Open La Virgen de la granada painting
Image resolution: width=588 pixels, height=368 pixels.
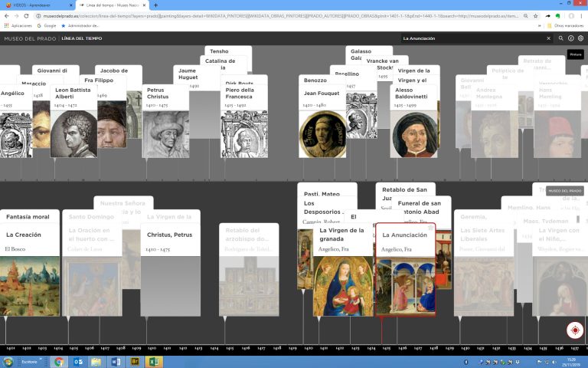343,270
